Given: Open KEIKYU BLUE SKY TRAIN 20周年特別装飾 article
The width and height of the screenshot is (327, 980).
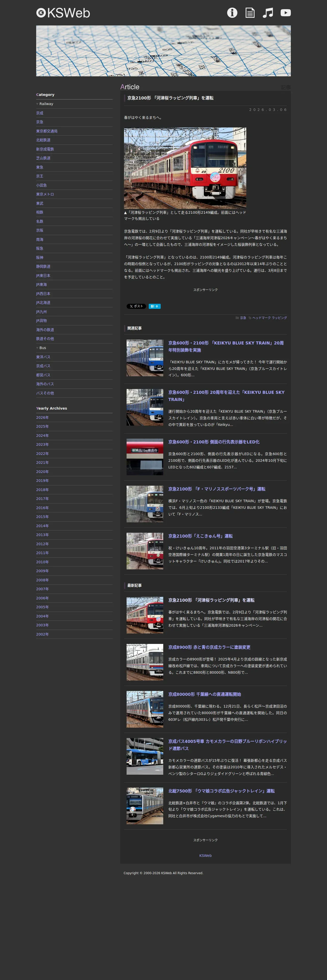Looking at the screenshot, I should tap(226, 347).
